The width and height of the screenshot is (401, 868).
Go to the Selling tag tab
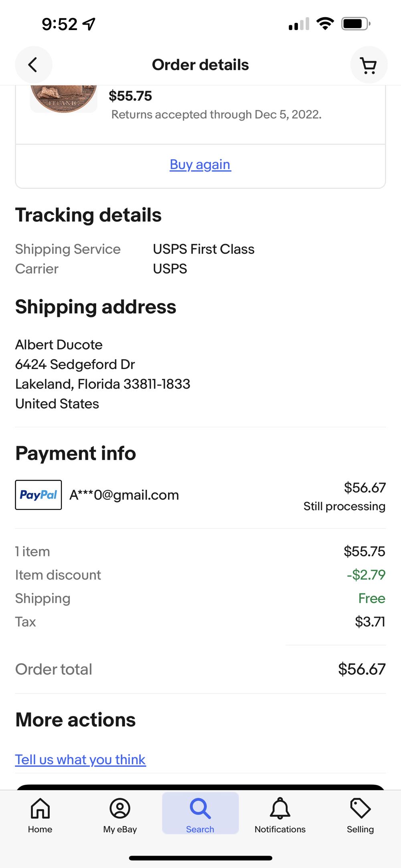click(360, 814)
